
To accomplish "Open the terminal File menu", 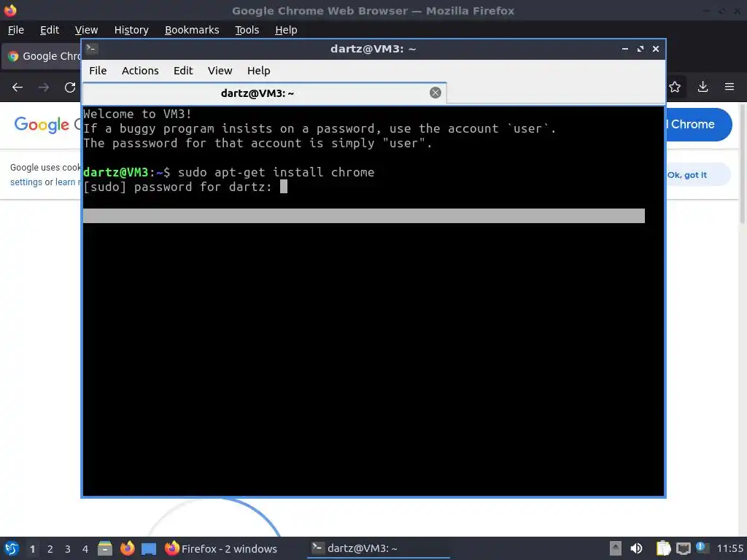I will (98, 71).
